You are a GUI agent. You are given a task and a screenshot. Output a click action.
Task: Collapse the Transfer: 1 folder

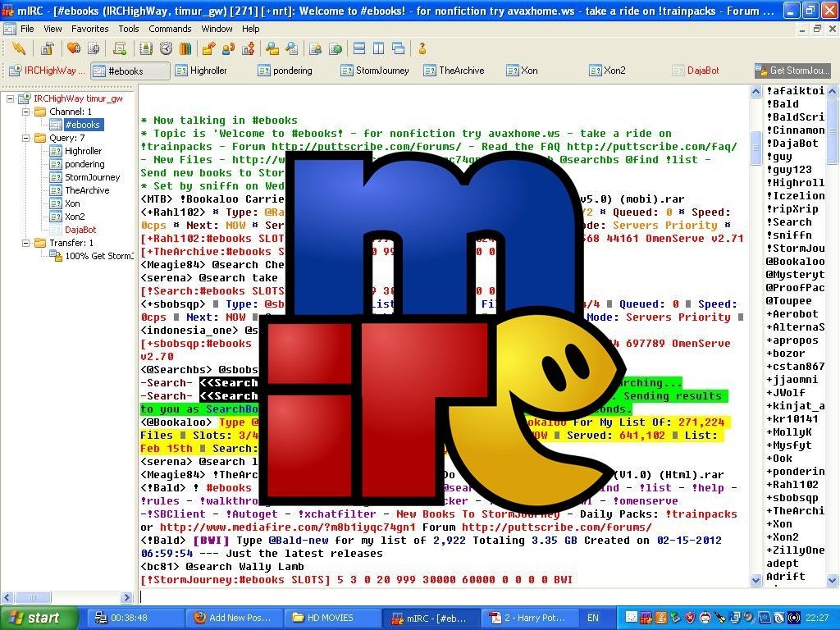tap(25, 243)
